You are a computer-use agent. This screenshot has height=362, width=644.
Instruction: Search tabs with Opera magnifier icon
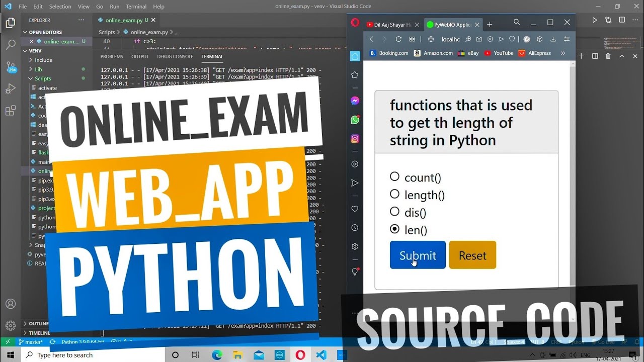coord(517,22)
